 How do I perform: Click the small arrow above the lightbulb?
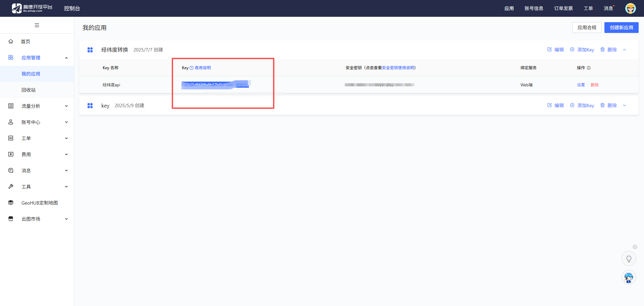[635, 247]
